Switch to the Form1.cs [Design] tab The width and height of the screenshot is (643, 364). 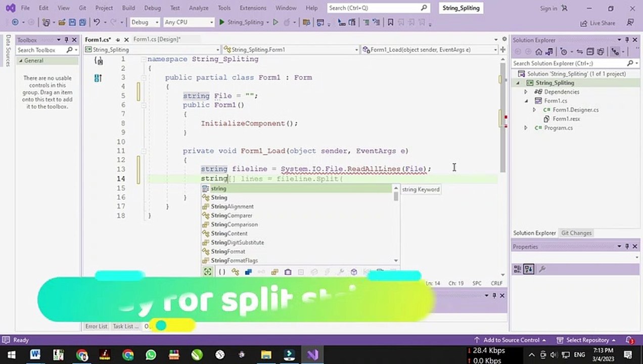[x=157, y=39]
